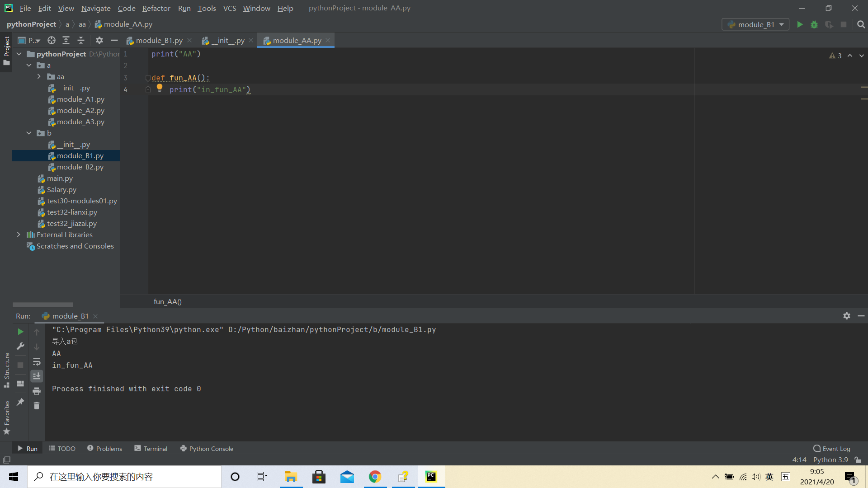This screenshot has height=488, width=868.
Task: Toggle scroll to end in console
Action: (37, 376)
